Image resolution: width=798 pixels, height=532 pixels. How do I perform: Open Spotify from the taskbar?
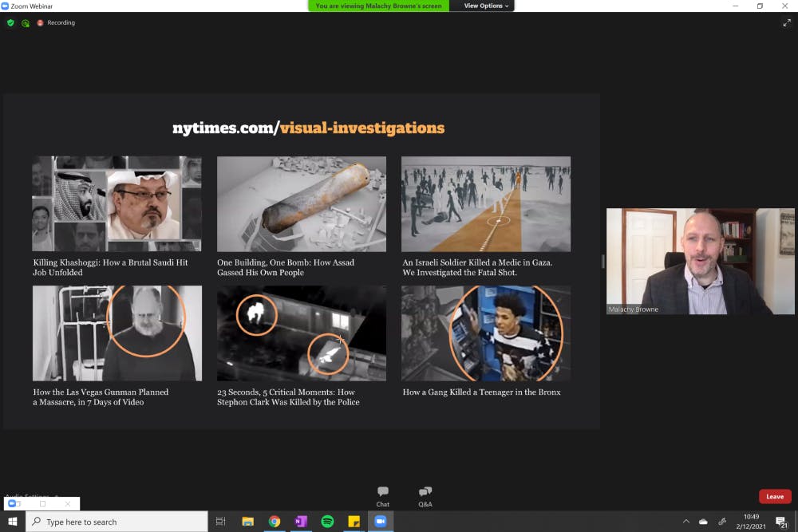[x=327, y=522]
